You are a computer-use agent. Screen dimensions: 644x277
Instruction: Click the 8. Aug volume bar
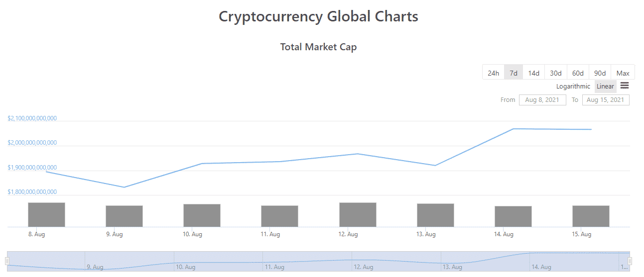tap(46, 215)
